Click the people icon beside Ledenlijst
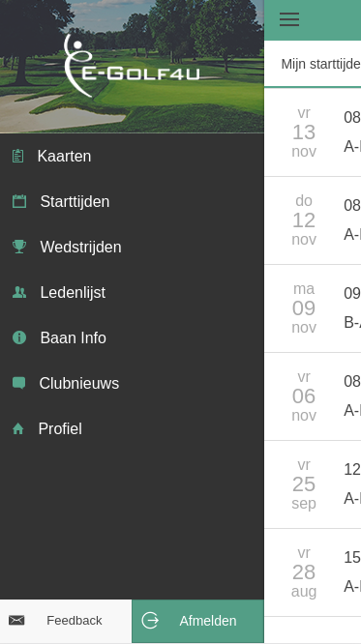This screenshot has width=361, height=644. (19, 292)
